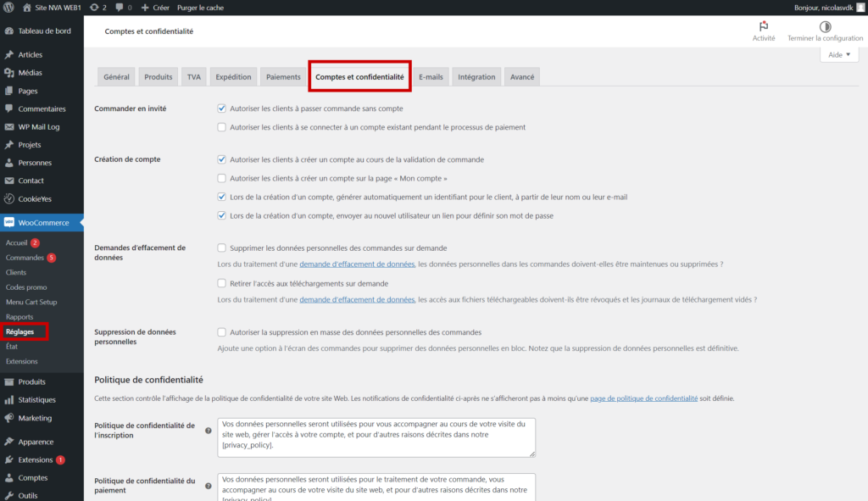This screenshot has height=501, width=868.
Task: Toggle envoyer un lien pour définir mot de passe
Action: tap(221, 216)
